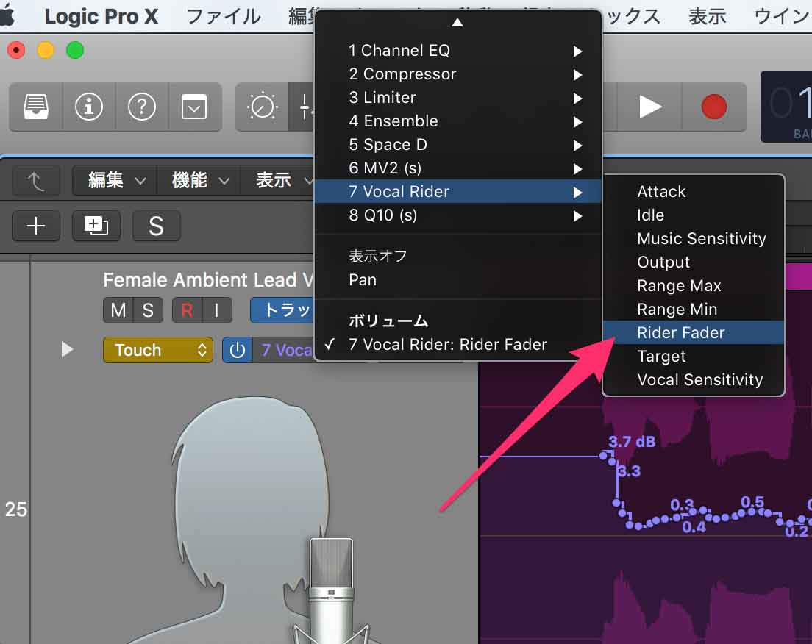Open the 編集 dropdown in the tracks toolbar

click(115, 181)
